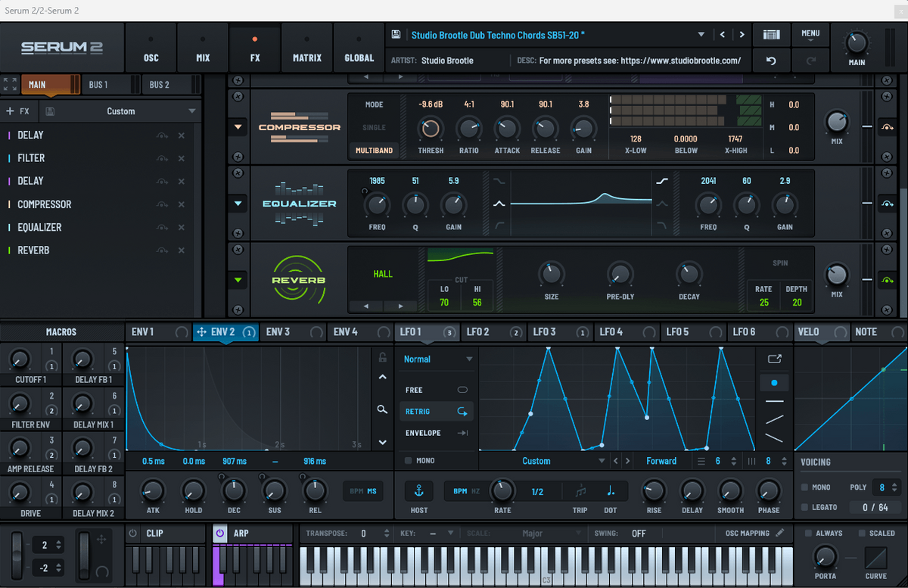Enable the triplet TRIP note icon
This screenshot has width=908, height=588.
[580, 491]
